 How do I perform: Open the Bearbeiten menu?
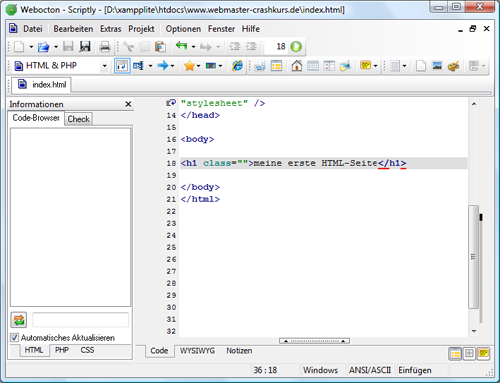click(73, 29)
